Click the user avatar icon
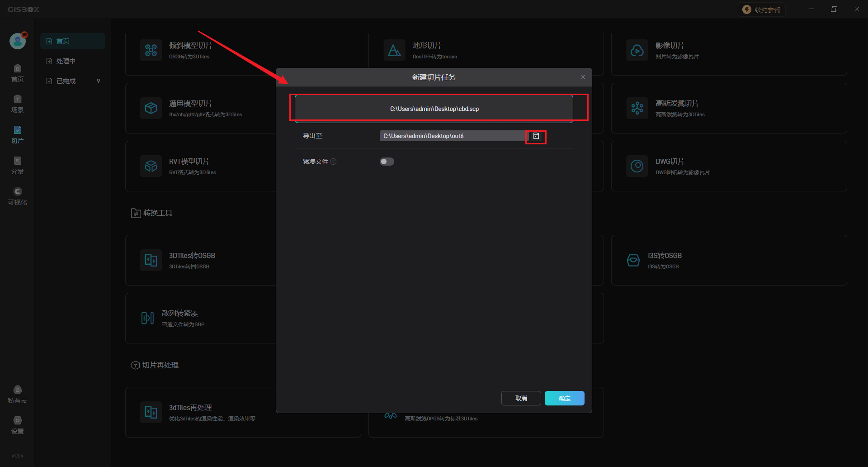Screen dimensions: 868x467 (x=18, y=41)
